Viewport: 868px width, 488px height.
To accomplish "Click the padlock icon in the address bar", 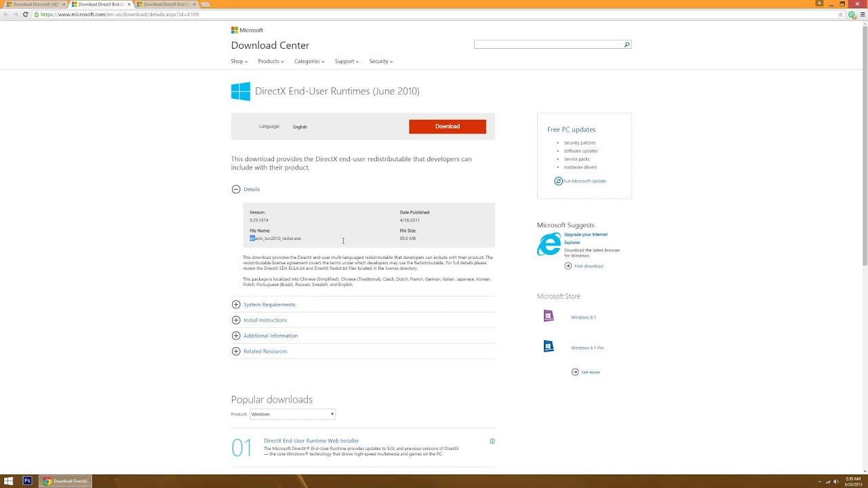I will click(37, 14).
